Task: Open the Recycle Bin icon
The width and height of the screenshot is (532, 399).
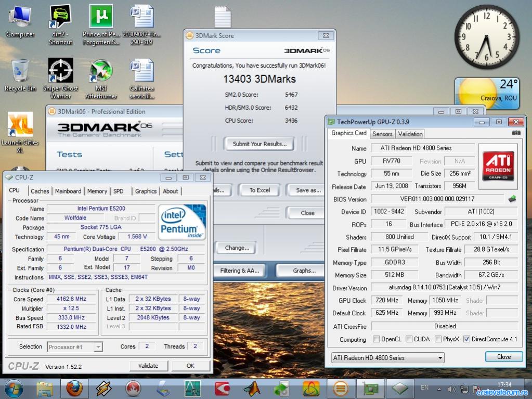Action: click(20, 75)
